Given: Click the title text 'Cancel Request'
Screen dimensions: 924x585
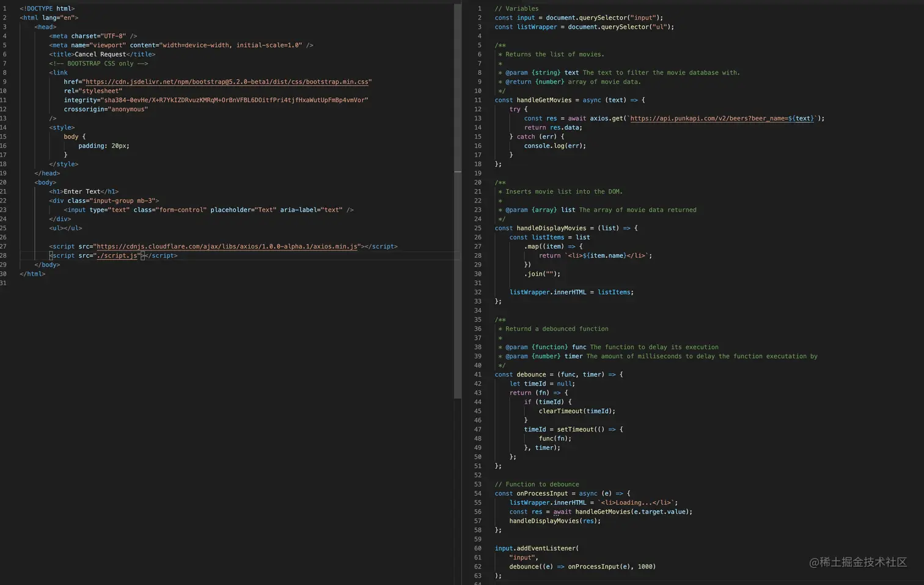Looking at the screenshot, I should tap(100, 54).
